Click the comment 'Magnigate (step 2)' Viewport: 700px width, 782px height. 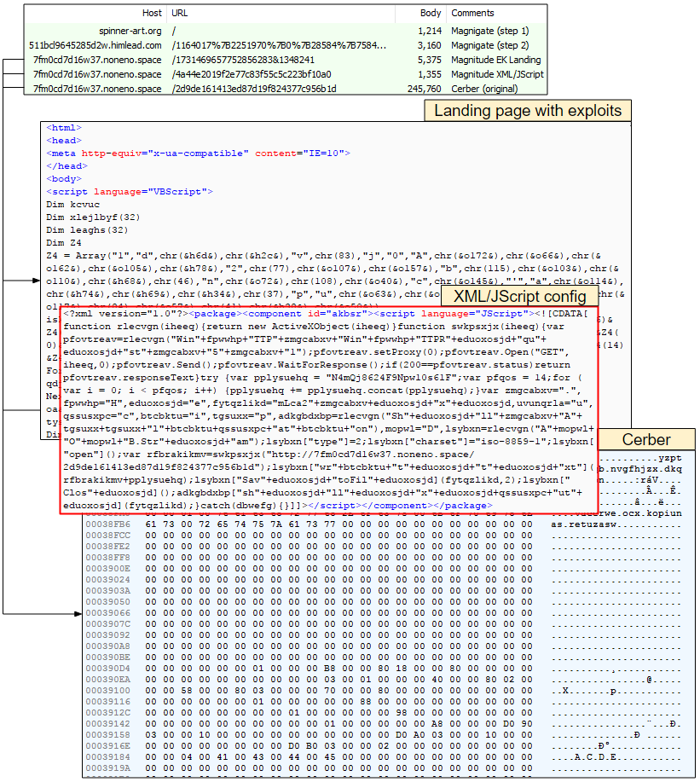coord(489,45)
